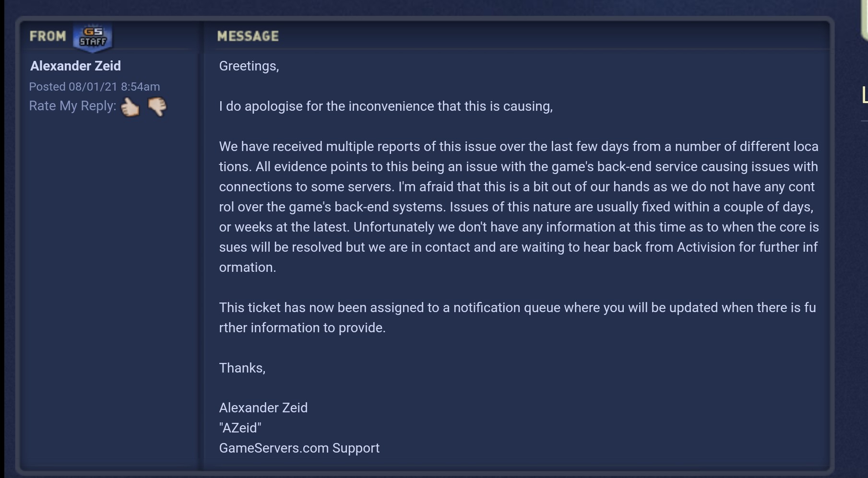868x478 pixels.
Task: Click the "Rate My Reply:" label
Action: 72,106
